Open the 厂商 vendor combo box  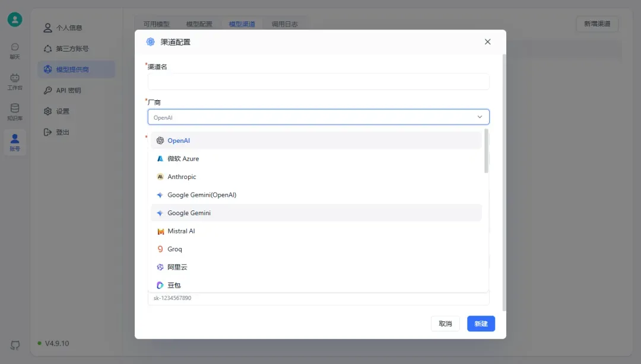(319, 117)
